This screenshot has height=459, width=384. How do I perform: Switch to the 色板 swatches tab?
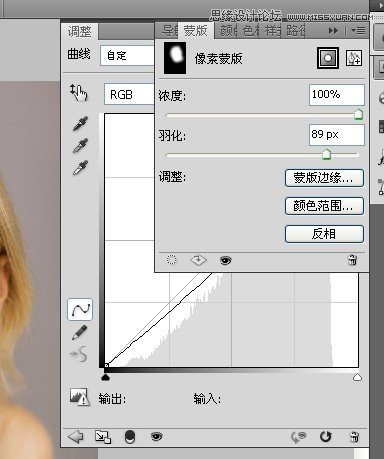[x=251, y=31]
